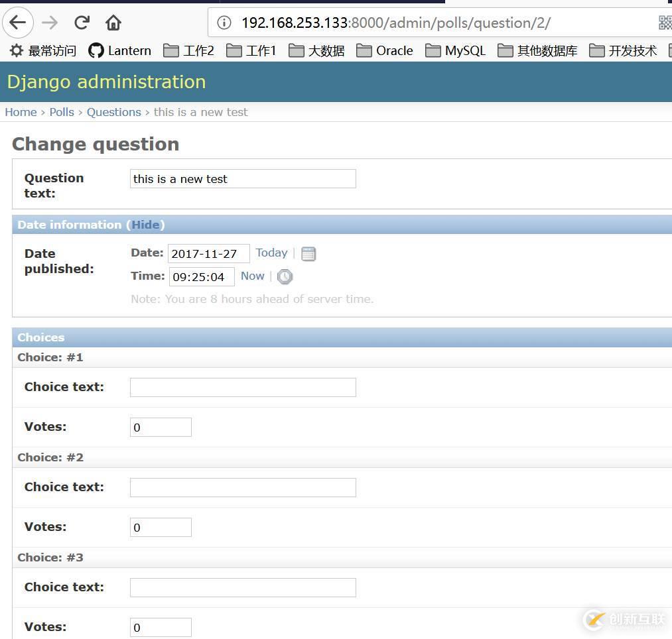Viewport: 672px width, 639px height.
Task: Open the browser home page icon
Action: 113,23
